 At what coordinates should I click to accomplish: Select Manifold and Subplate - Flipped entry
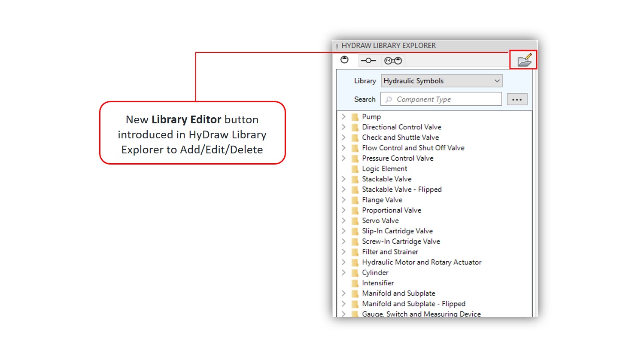pyautogui.click(x=413, y=304)
